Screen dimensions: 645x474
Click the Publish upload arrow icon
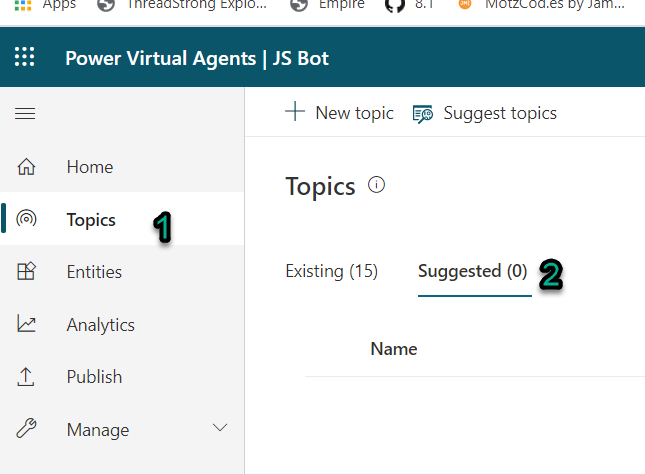26,376
